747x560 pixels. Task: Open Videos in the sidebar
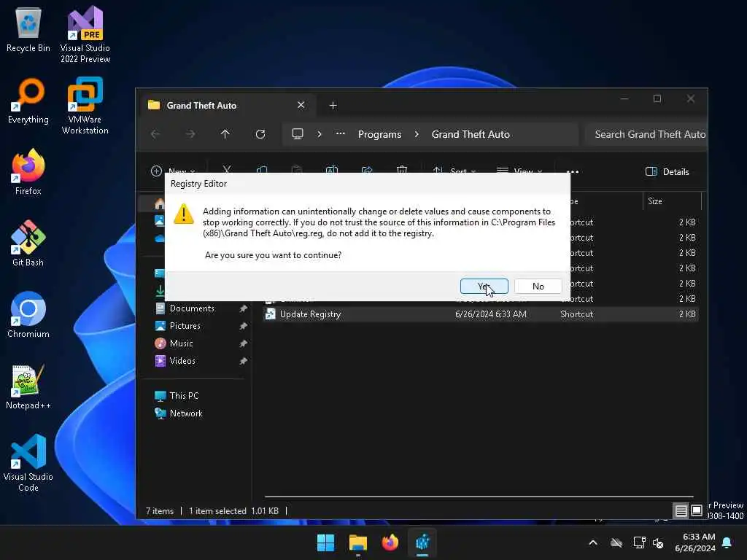tap(182, 361)
